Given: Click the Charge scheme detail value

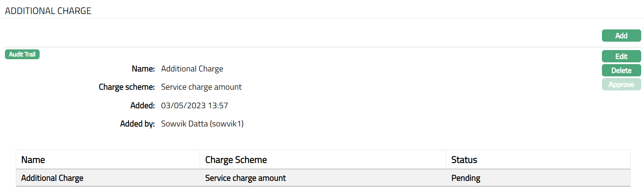Looking at the screenshot, I should pyautogui.click(x=201, y=87).
